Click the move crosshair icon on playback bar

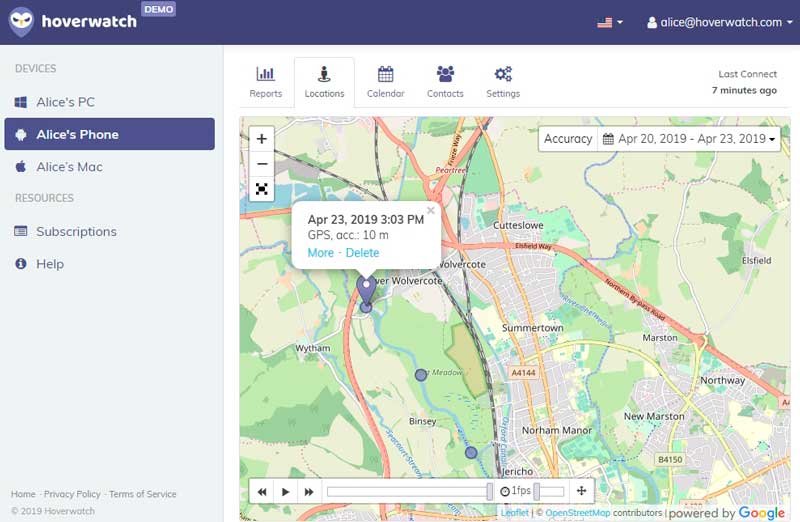tap(582, 491)
